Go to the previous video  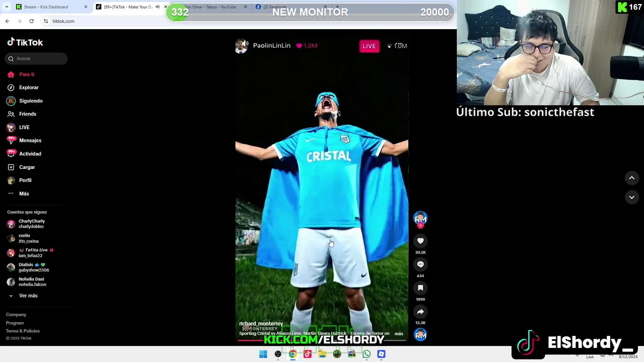[x=631, y=178]
